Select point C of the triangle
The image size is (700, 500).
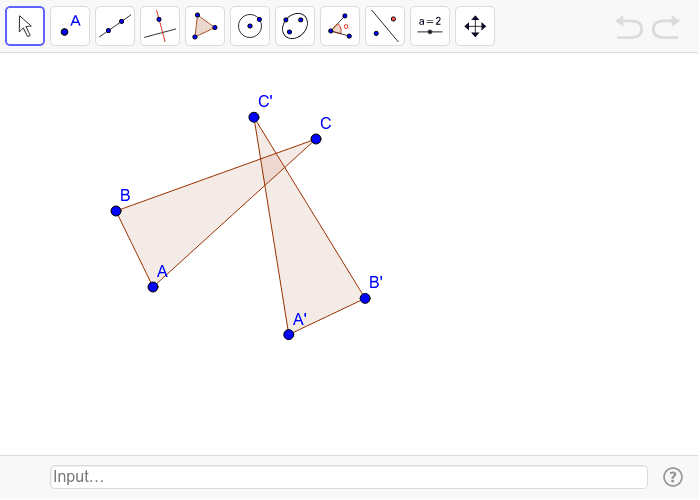(x=316, y=139)
